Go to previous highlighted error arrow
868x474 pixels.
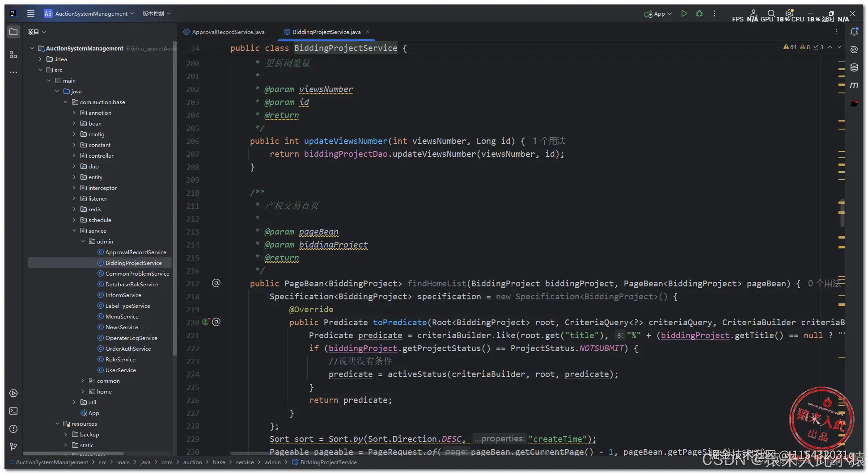tap(830, 47)
